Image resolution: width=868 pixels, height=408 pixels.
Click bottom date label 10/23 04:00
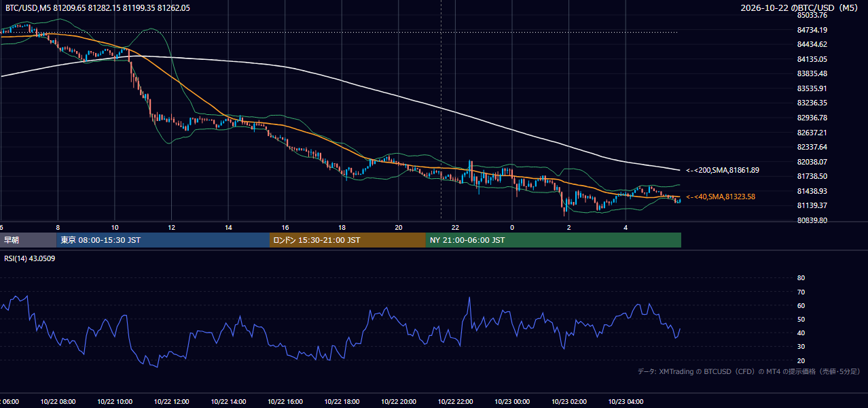pos(626,402)
